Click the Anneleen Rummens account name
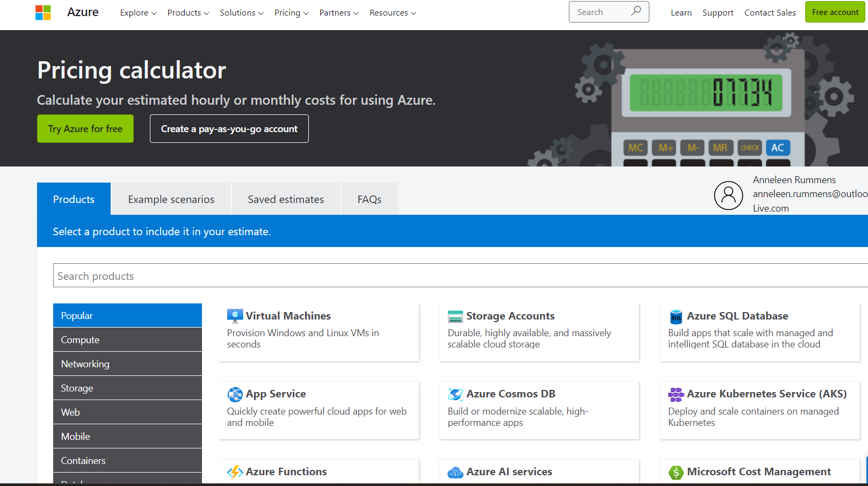 click(794, 180)
